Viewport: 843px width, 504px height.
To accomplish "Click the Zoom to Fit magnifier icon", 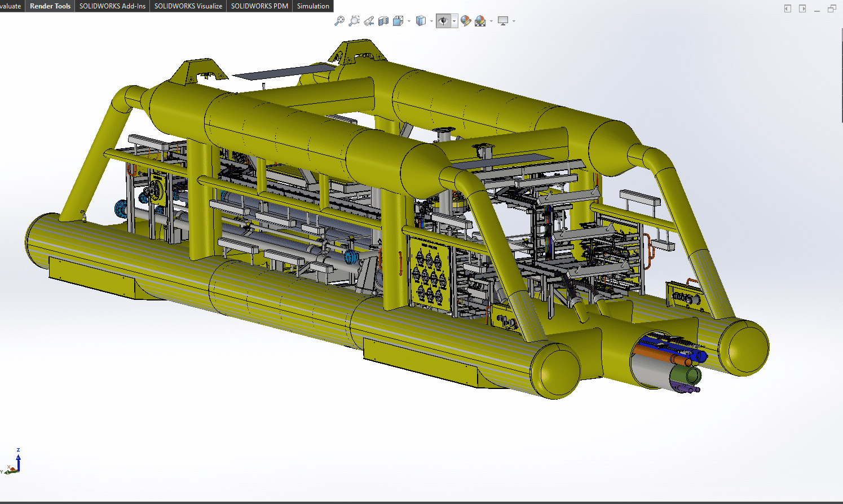I will point(339,21).
